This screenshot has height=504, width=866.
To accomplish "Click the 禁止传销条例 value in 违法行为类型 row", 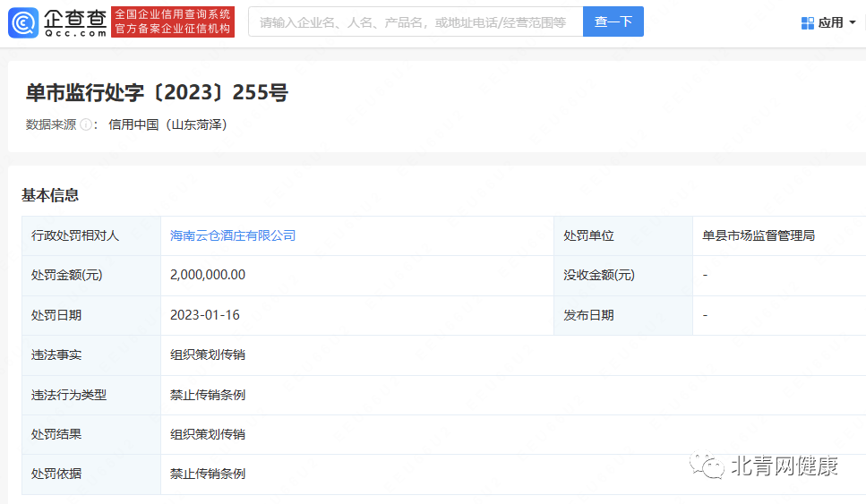I will tap(208, 394).
